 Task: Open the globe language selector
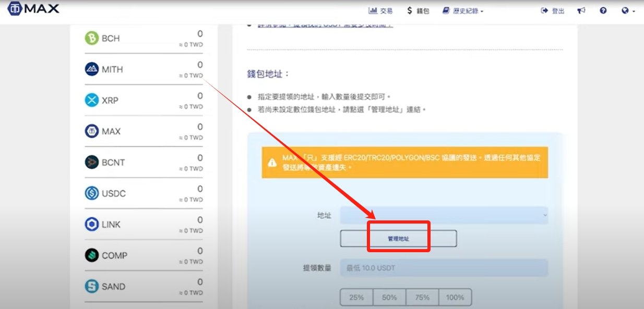click(628, 10)
